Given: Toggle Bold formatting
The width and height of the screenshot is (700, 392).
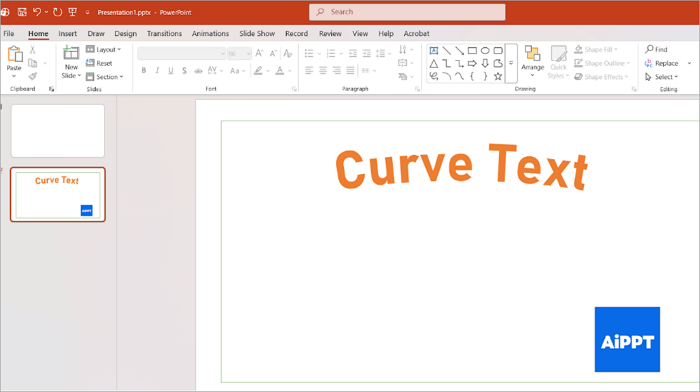Looking at the screenshot, I should [144, 71].
